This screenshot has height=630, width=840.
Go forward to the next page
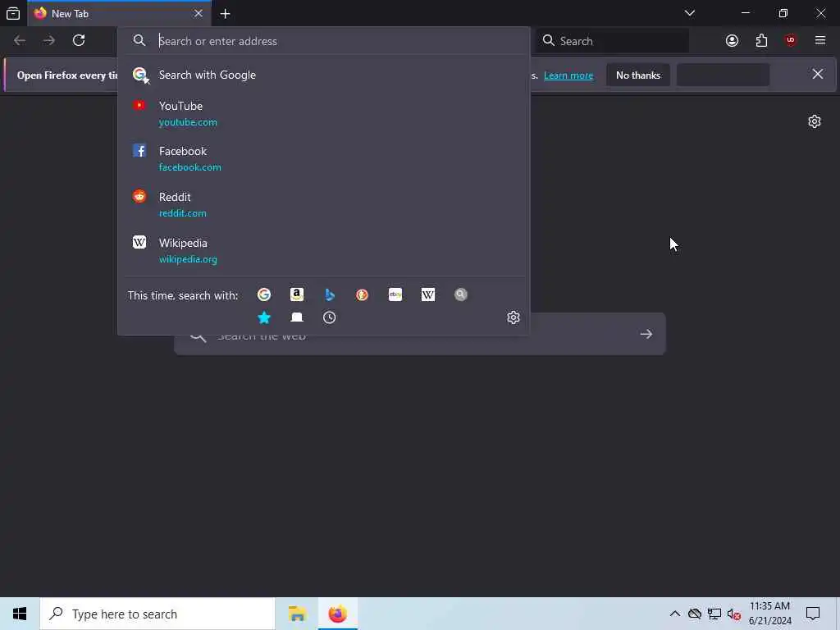pos(49,41)
